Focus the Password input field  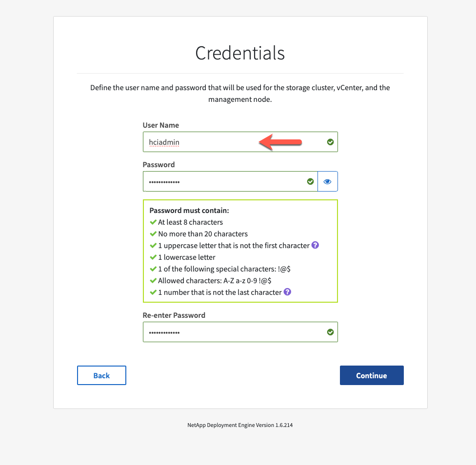coord(230,181)
